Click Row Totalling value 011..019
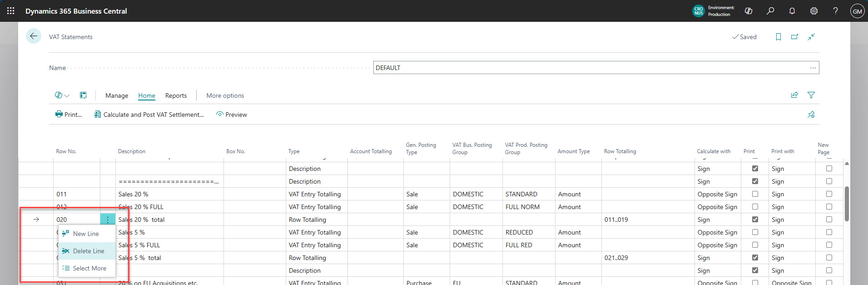 pyautogui.click(x=616, y=220)
